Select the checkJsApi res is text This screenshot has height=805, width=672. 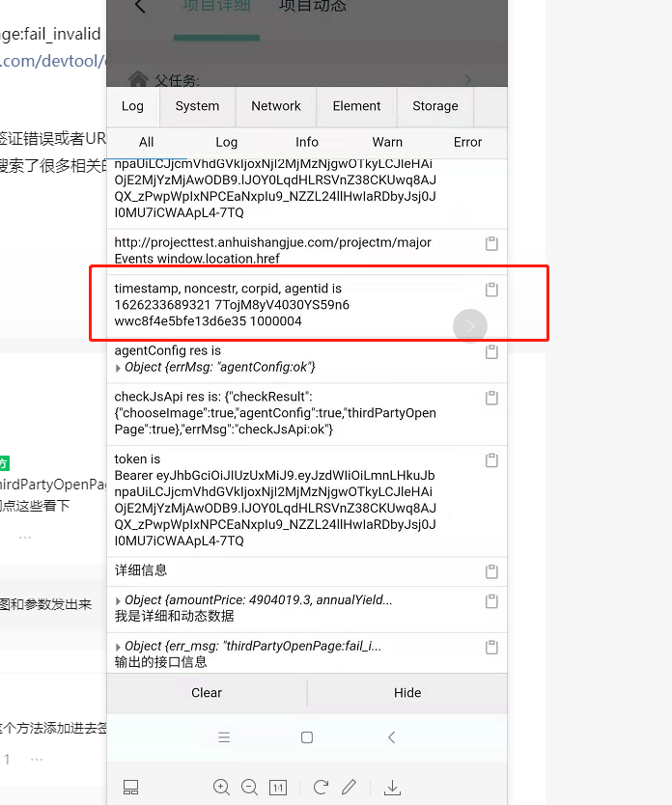click(167, 397)
